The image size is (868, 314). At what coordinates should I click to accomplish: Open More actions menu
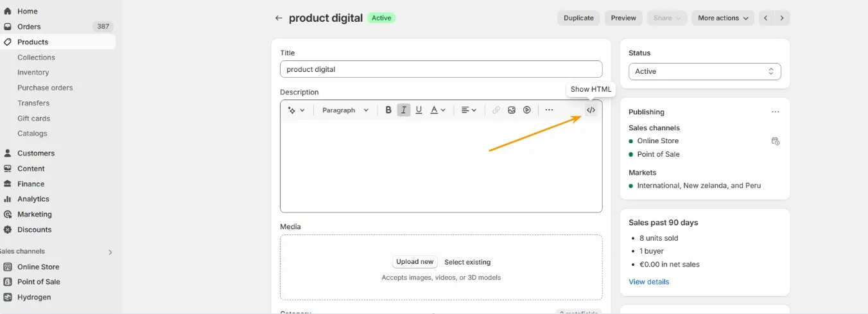pos(723,18)
